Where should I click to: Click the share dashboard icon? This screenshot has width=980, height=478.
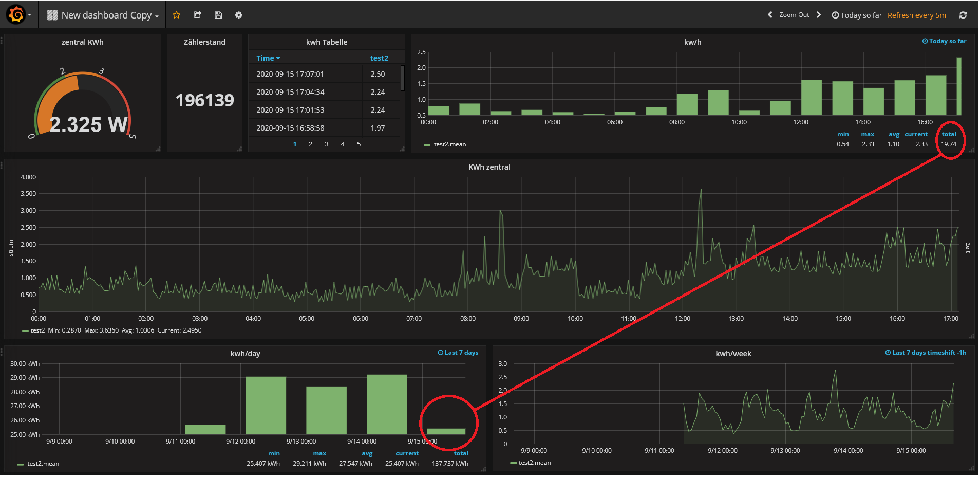[x=197, y=15]
